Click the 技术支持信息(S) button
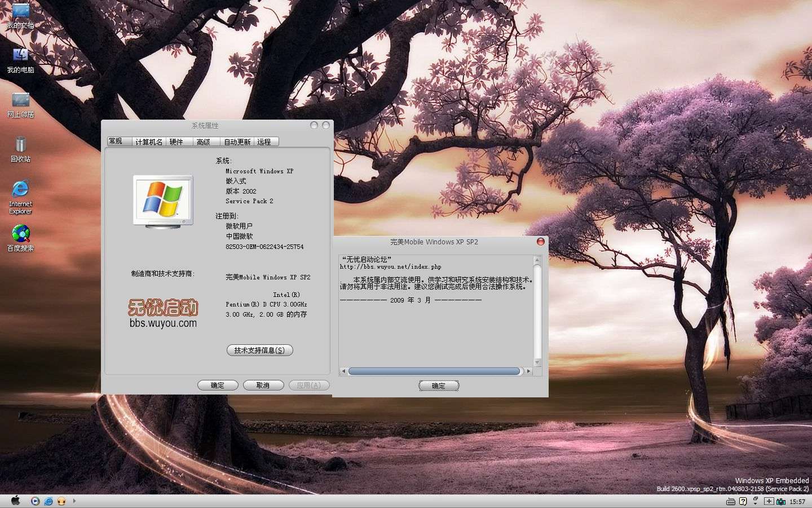Image resolution: width=812 pixels, height=508 pixels. click(x=259, y=351)
